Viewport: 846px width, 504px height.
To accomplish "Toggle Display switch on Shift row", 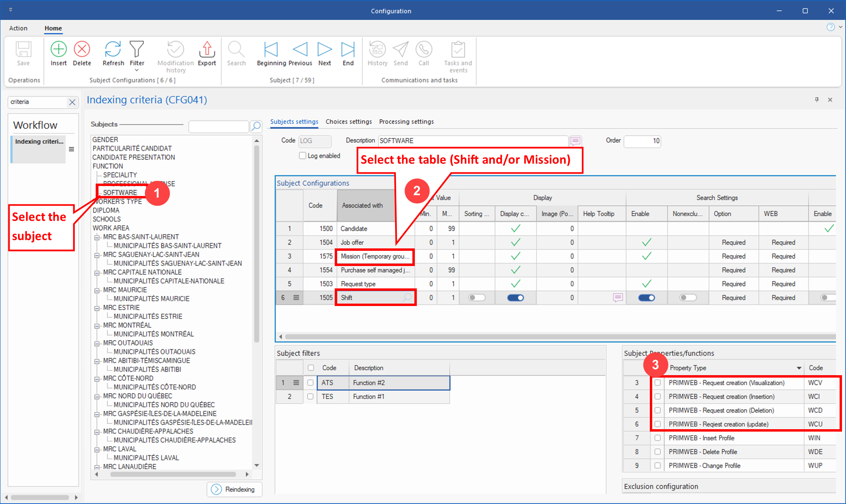I will (x=515, y=298).
